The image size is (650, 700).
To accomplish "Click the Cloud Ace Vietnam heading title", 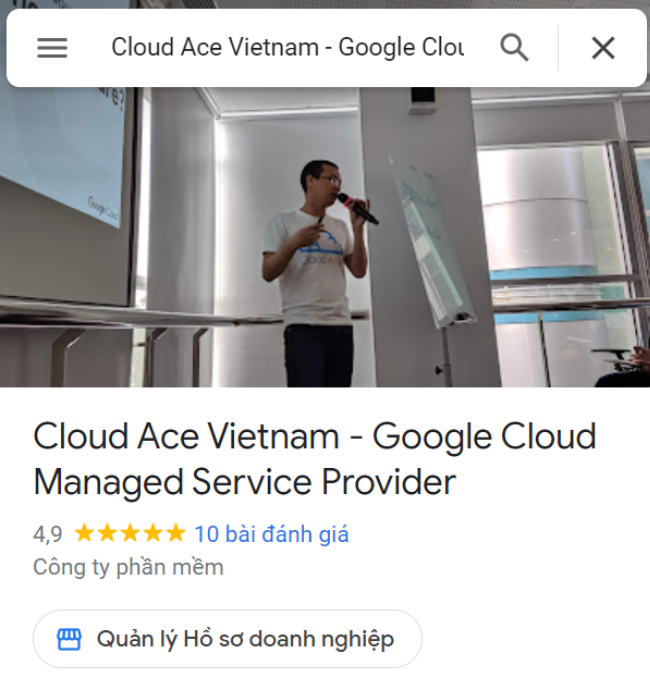I will coord(315,437).
